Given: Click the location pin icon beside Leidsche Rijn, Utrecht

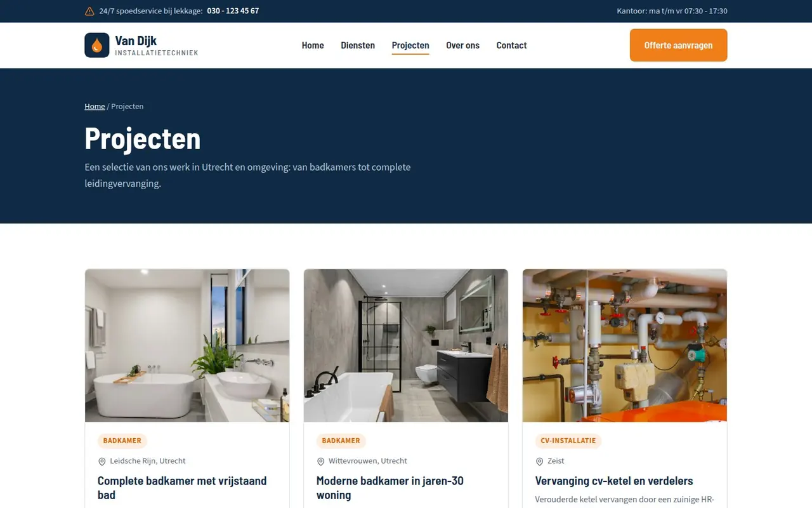Looking at the screenshot, I should (102, 462).
